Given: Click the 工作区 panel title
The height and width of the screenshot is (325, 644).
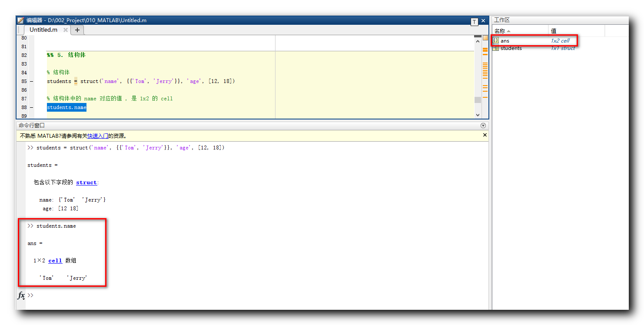Looking at the screenshot, I should point(502,20).
